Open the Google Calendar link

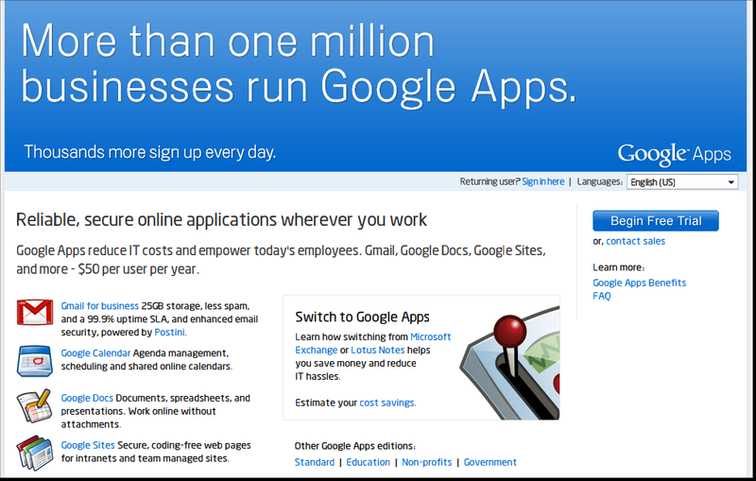click(x=95, y=353)
